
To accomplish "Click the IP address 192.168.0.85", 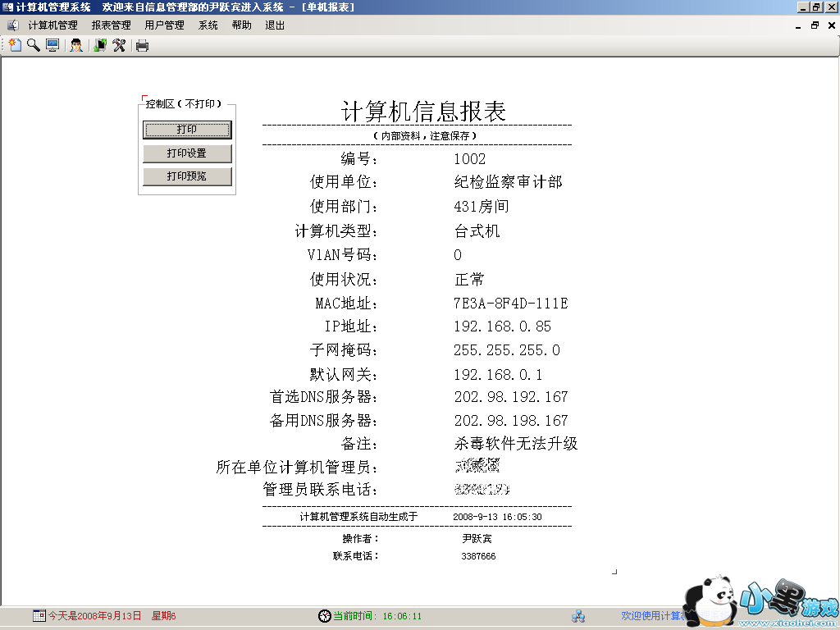I will (x=502, y=326).
